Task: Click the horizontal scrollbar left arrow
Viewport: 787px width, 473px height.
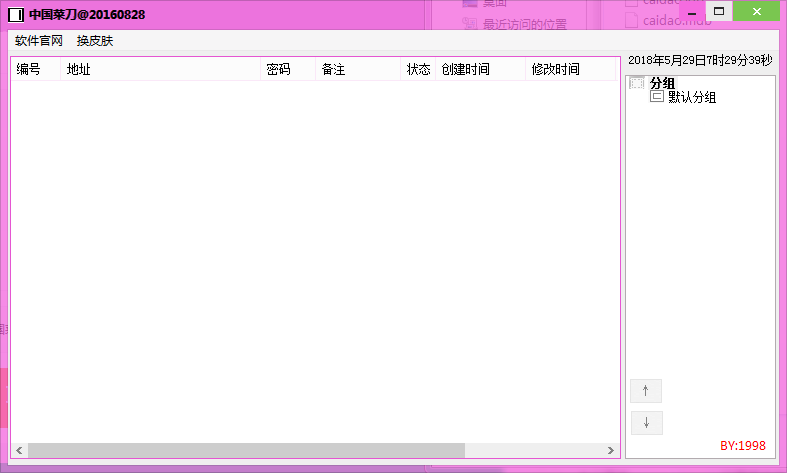Action: click(19, 450)
